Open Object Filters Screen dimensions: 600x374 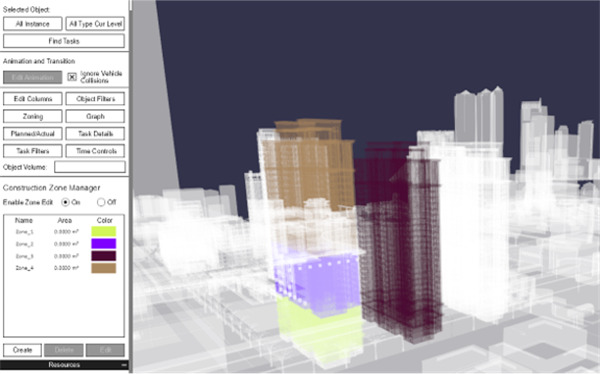pyautogui.click(x=95, y=99)
